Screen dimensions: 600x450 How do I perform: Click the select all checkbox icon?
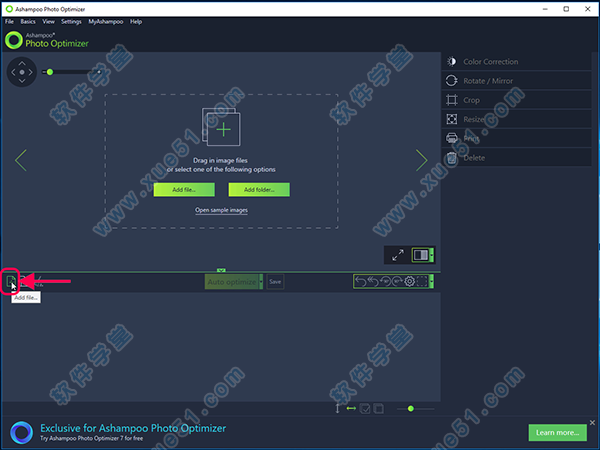click(366, 408)
